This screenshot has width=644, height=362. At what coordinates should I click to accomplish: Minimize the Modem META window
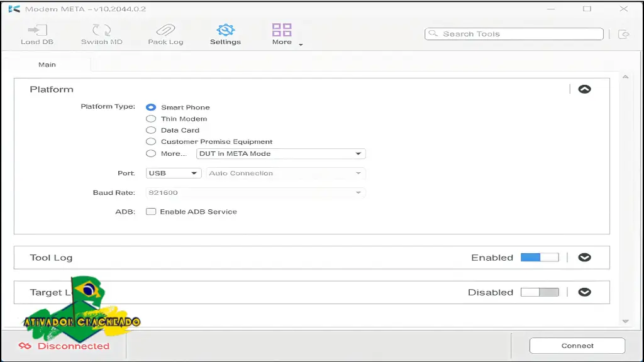tap(551, 9)
